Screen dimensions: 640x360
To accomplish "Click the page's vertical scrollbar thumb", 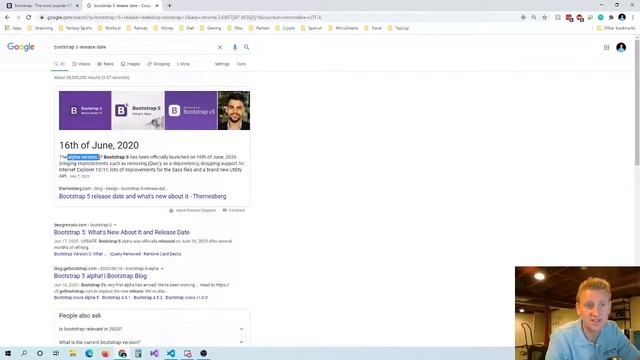I will (637, 102).
